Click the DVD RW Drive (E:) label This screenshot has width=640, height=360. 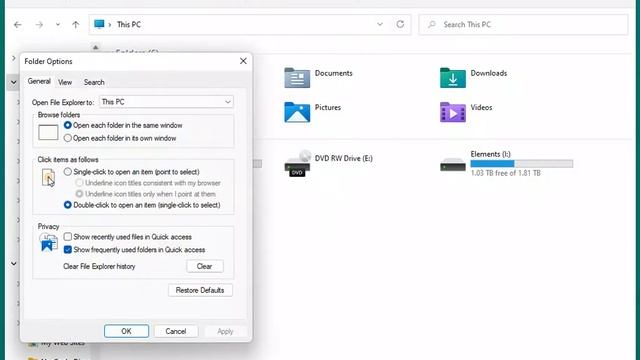pos(344,158)
